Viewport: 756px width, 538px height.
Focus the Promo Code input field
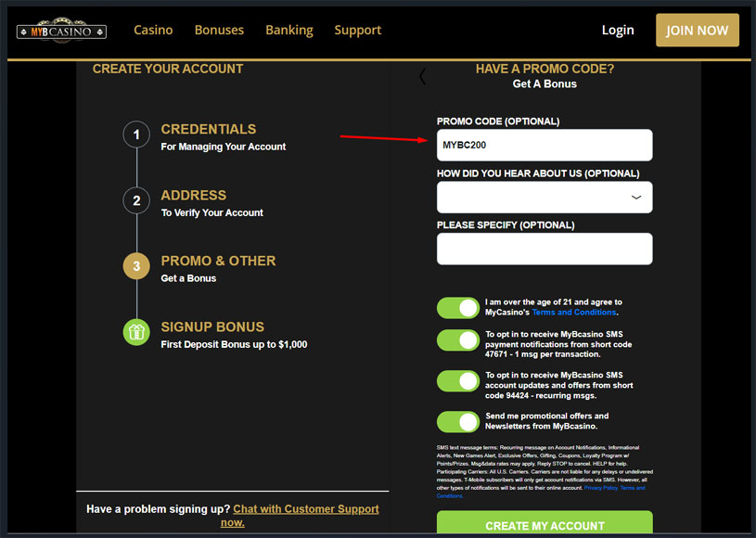point(545,145)
